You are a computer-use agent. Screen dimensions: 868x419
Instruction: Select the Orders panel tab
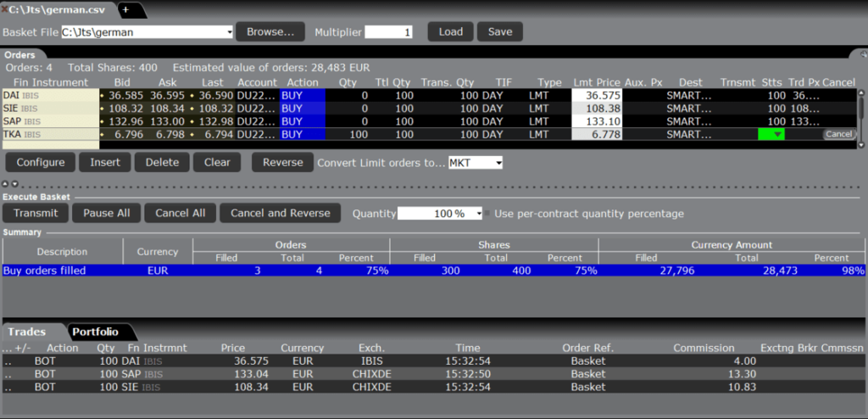point(21,55)
